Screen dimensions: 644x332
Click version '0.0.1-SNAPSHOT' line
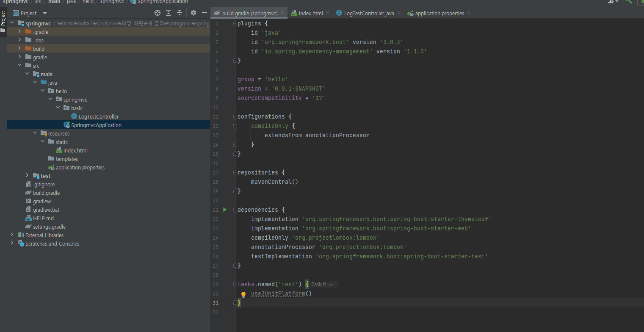click(x=282, y=89)
